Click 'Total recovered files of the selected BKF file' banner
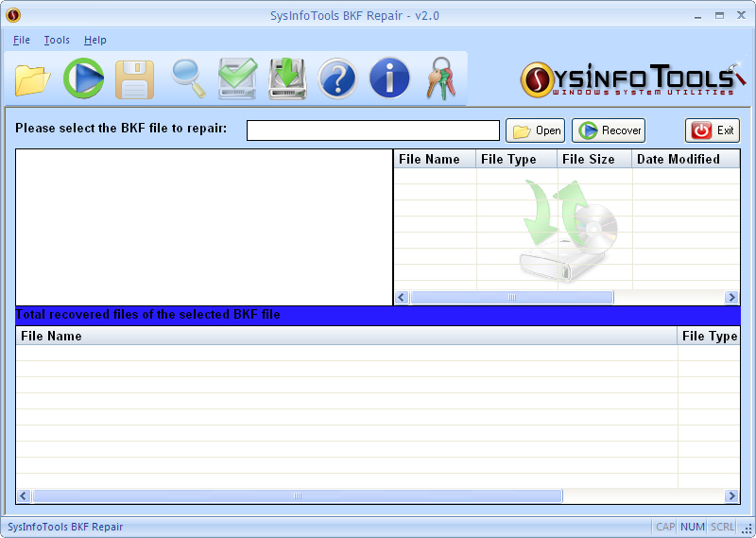Screen dimensions: 756x538 378,315
